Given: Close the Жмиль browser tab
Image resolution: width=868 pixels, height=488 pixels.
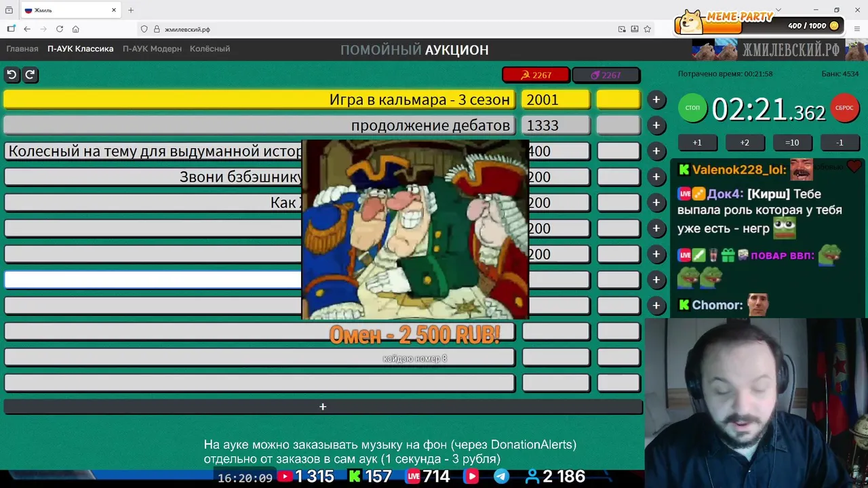Looking at the screenshot, I should pos(113,10).
